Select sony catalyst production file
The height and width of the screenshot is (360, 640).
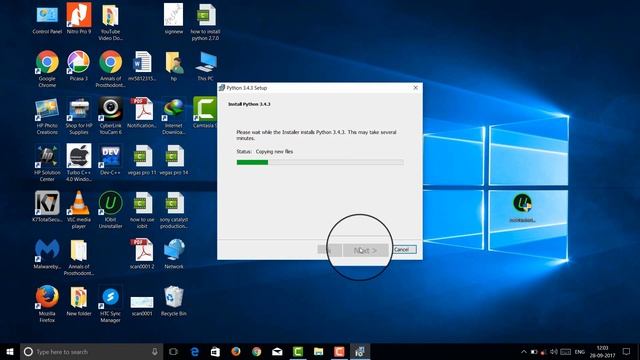173,210
